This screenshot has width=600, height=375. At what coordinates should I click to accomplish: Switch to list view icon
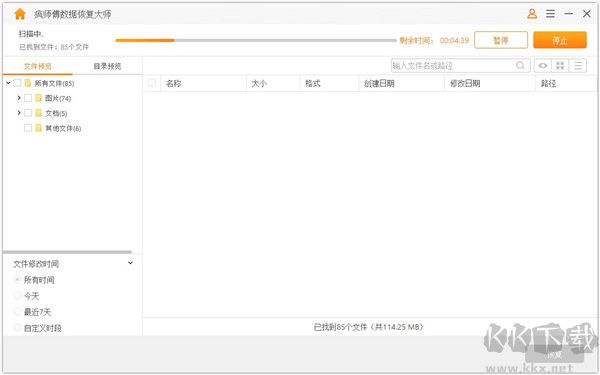[x=578, y=65]
